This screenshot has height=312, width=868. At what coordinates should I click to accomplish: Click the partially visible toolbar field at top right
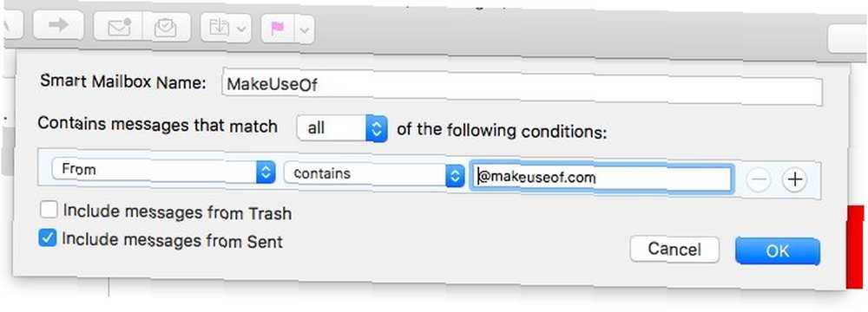pos(847,40)
